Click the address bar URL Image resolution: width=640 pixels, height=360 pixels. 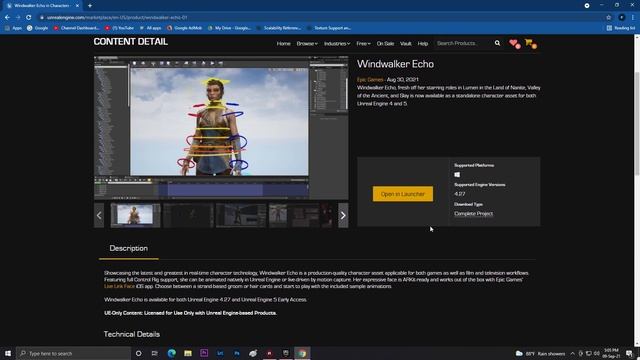coord(117,18)
